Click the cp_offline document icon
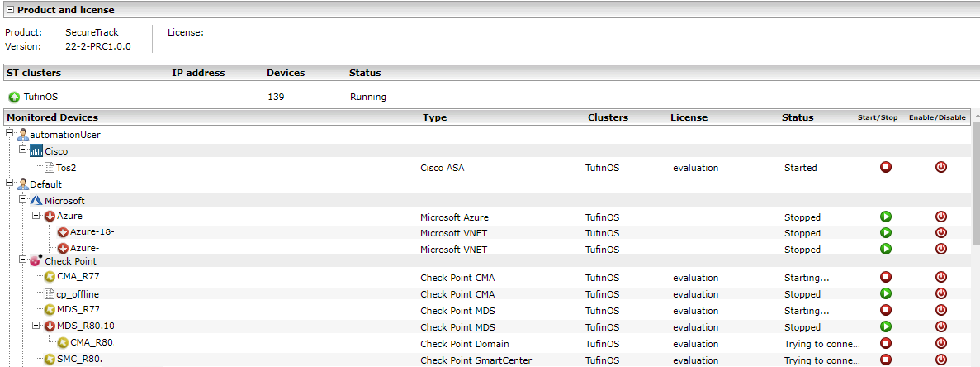This screenshot has height=367, width=980. click(x=50, y=294)
